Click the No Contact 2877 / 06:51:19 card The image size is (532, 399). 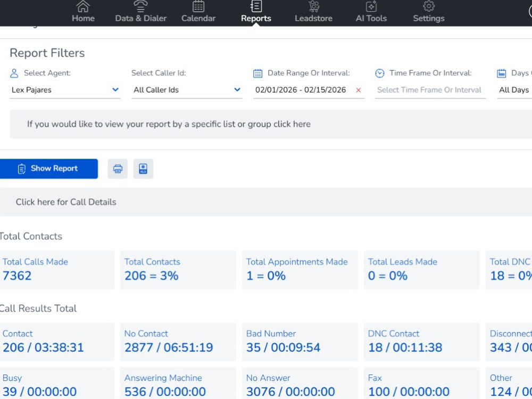[178, 342]
